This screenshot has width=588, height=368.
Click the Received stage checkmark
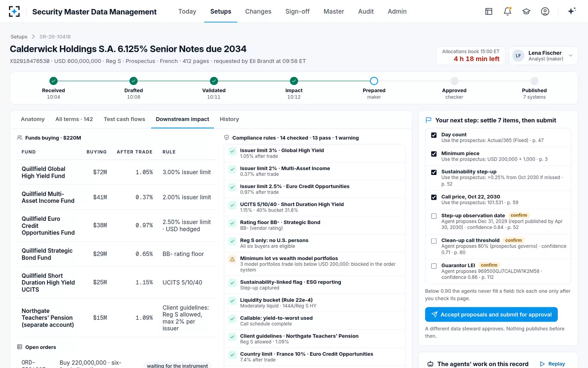53,81
